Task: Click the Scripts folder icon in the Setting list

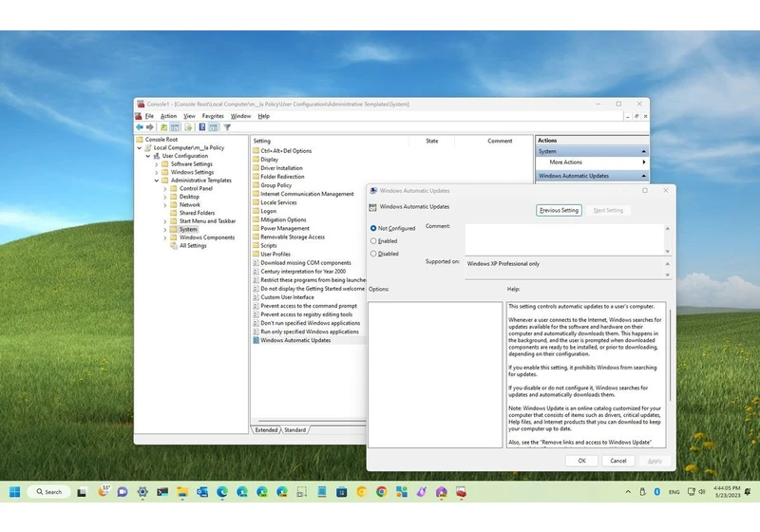Action: pos(256,245)
